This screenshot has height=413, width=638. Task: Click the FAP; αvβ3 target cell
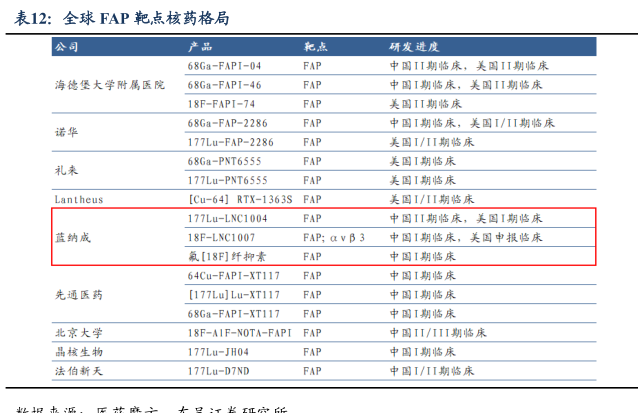(x=334, y=238)
